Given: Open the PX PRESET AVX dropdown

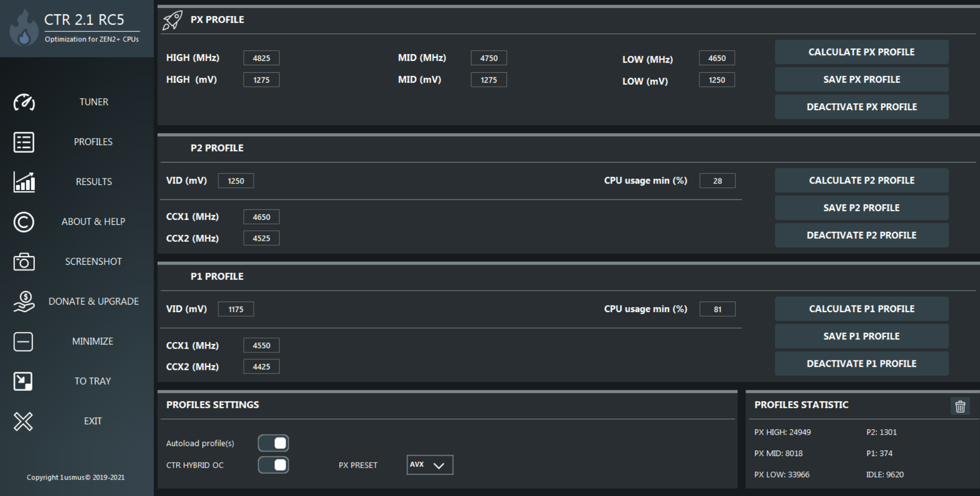Looking at the screenshot, I should [430, 465].
